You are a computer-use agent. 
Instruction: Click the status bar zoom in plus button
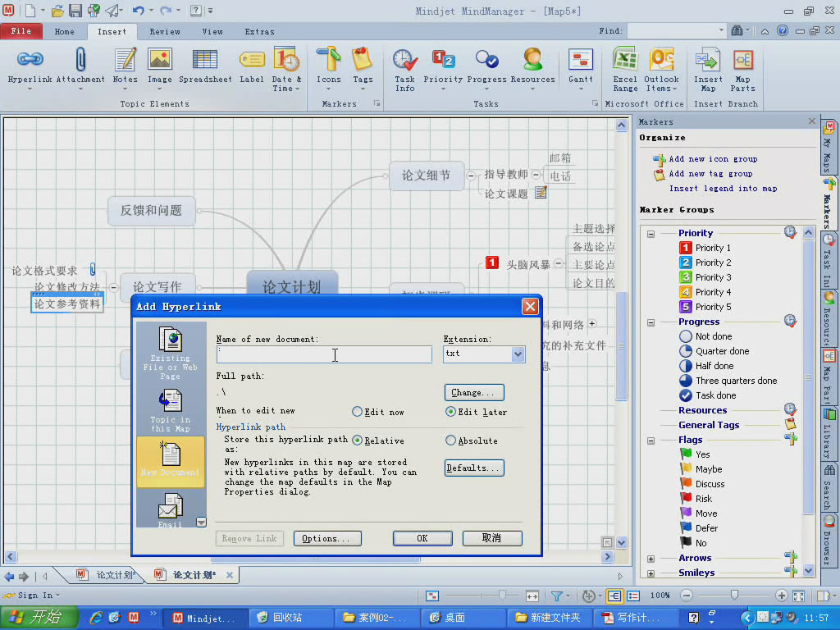(781, 596)
